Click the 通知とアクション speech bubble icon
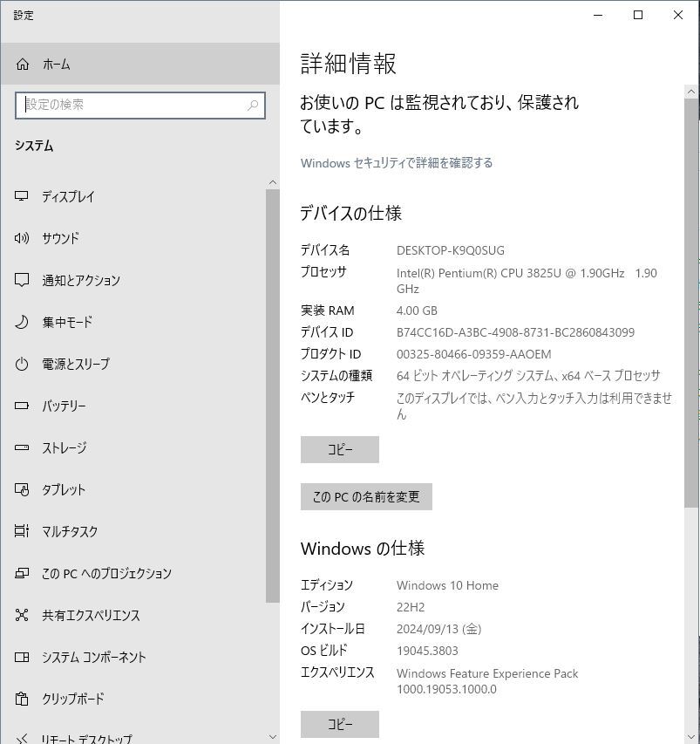700x744 pixels. pos(22,280)
